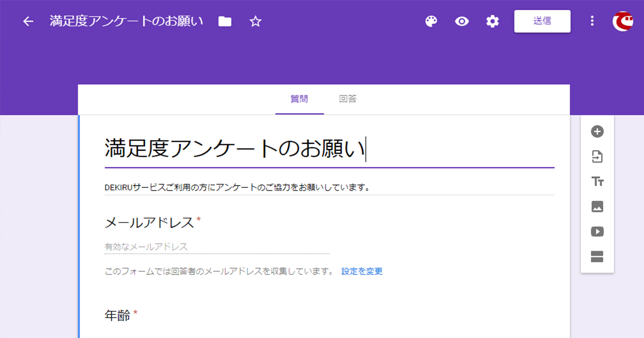Add a new section to the form
644x338 pixels.
597,256
